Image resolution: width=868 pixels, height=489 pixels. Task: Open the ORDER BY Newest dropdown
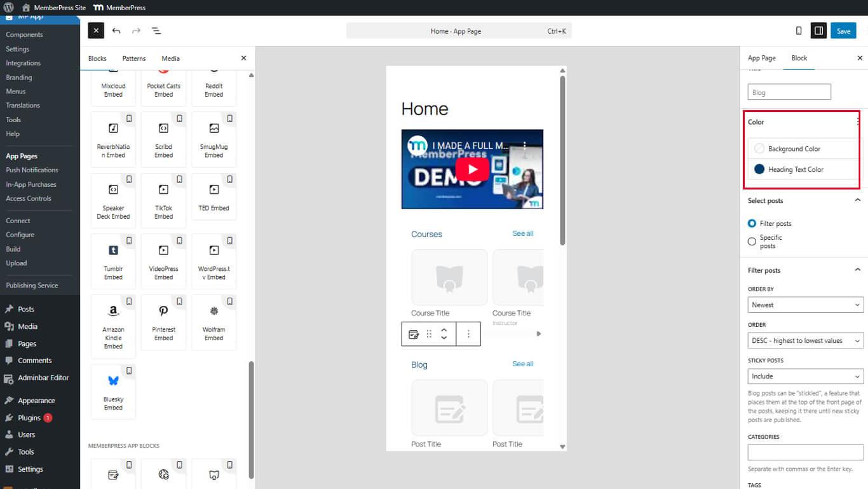(x=805, y=305)
